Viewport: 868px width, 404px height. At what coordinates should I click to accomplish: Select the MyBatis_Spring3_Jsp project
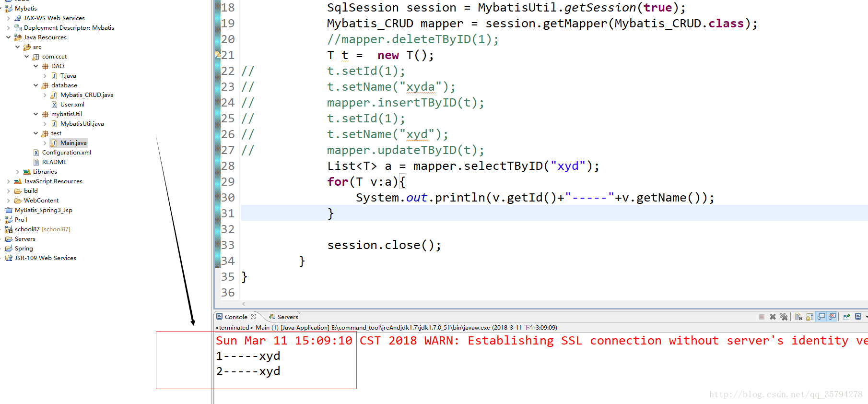[43, 210]
